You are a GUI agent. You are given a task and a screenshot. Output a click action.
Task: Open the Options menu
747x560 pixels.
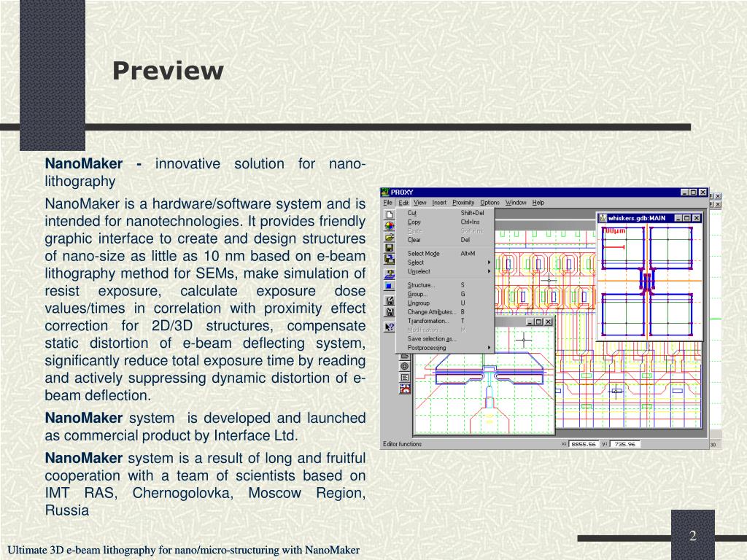click(489, 203)
